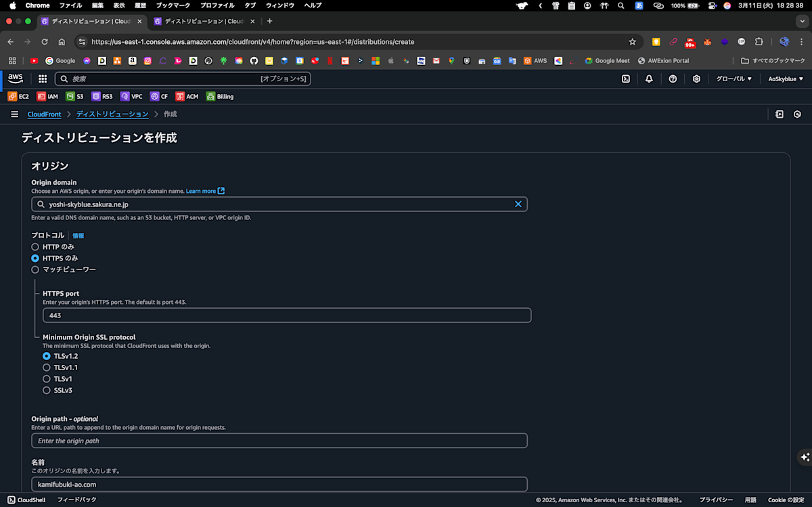
Task: Open the AoSkyblue account dropdown
Action: 786,79
